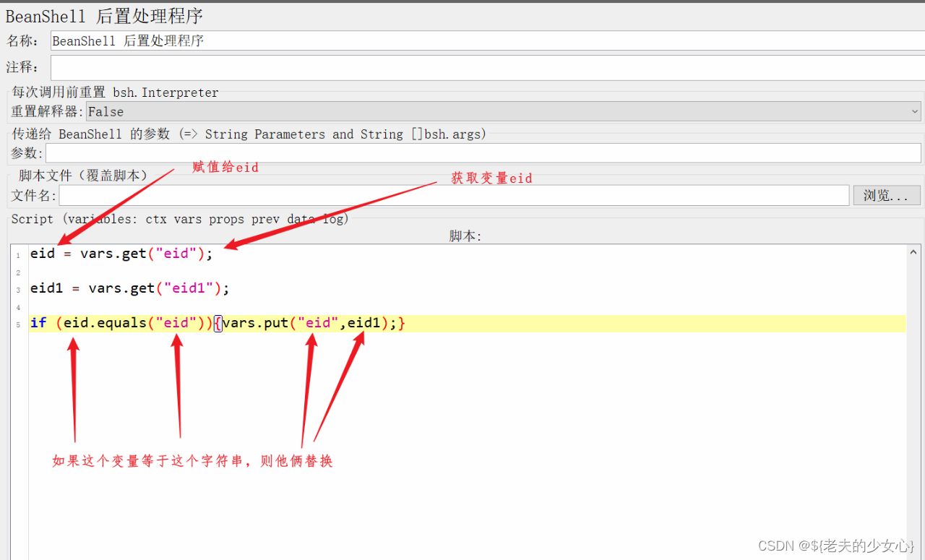Image resolution: width=925 pixels, height=560 pixels.
Task: Click line number 4 in the gutter
Action: pos(19,308)
